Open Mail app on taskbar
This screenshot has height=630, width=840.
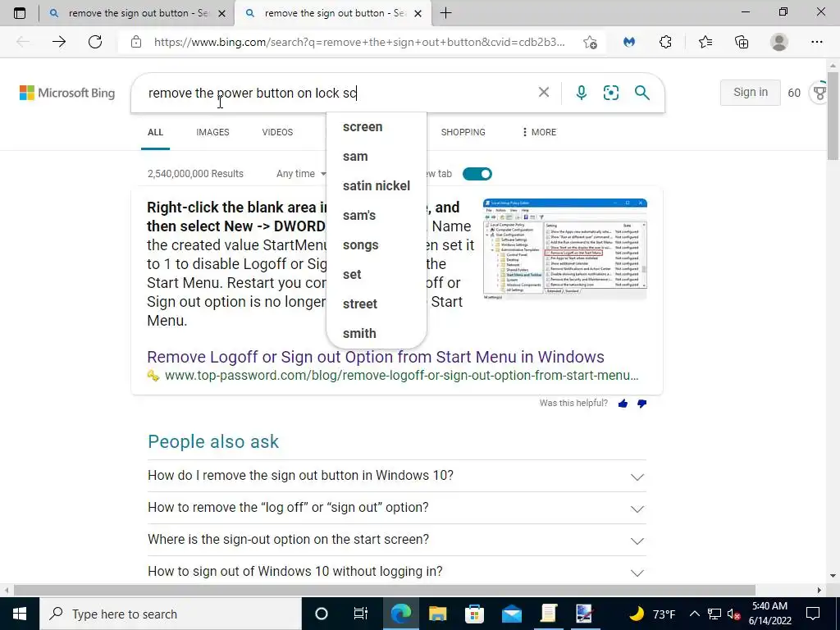click(x=512, y=614)
